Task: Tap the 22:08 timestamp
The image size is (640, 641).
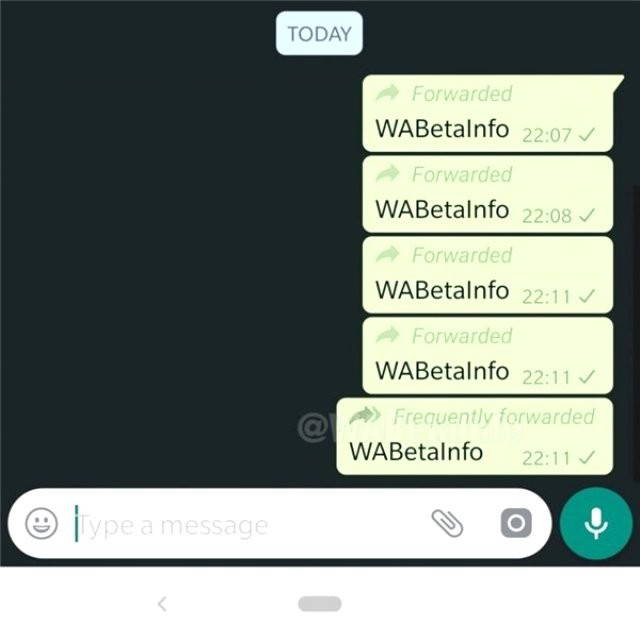Action: (x=546, y=216)
